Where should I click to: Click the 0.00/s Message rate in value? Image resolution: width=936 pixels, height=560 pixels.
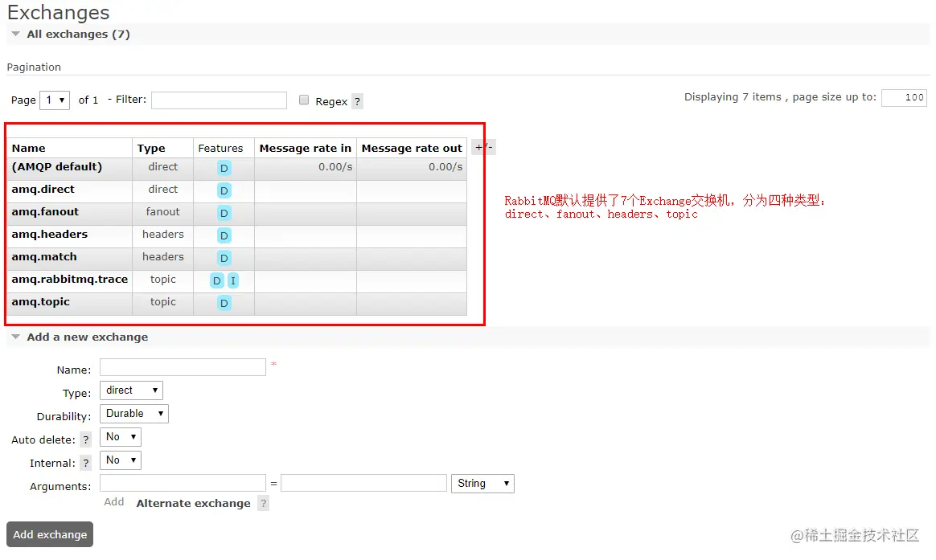[x=335, y=167]
